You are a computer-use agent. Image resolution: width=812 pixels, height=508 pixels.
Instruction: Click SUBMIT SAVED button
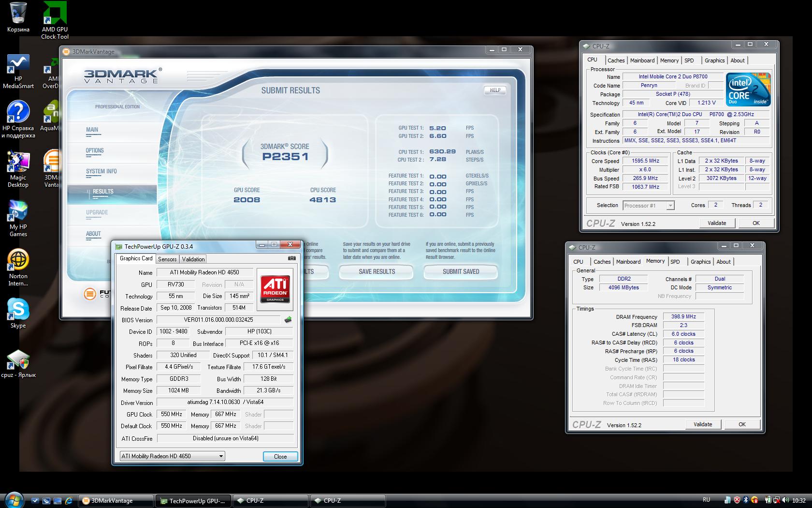click(461, 272)
